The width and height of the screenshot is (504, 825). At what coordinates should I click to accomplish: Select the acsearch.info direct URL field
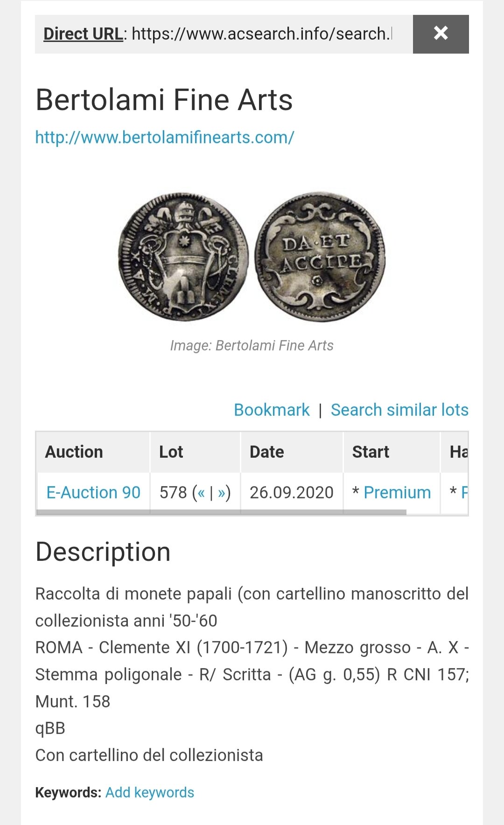tap(261, 34)
